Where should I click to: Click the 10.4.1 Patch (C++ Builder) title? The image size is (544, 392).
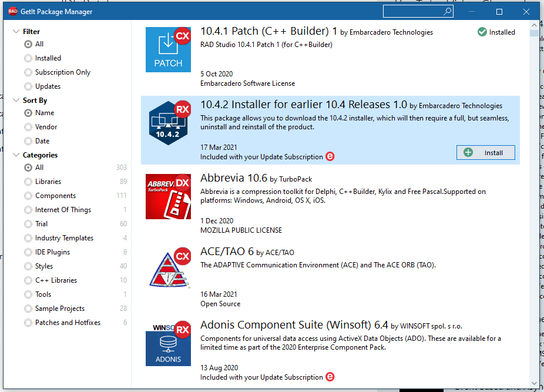click(269, 31)
